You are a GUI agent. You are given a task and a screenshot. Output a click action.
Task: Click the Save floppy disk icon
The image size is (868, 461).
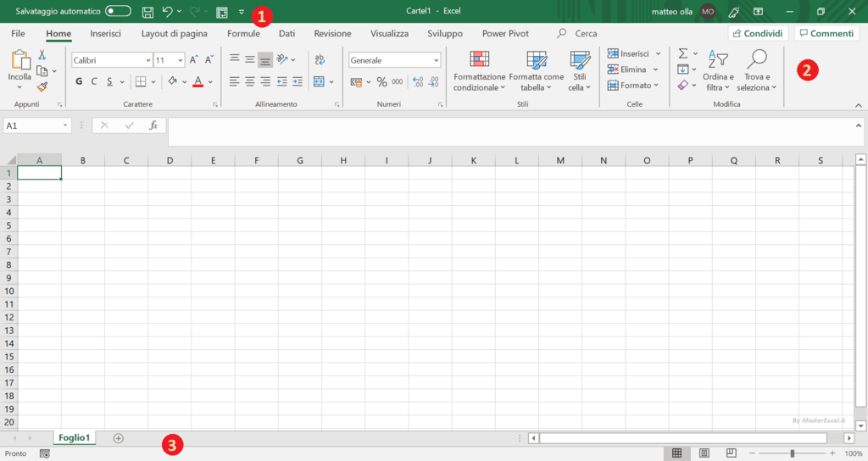(x=147, y=12)
